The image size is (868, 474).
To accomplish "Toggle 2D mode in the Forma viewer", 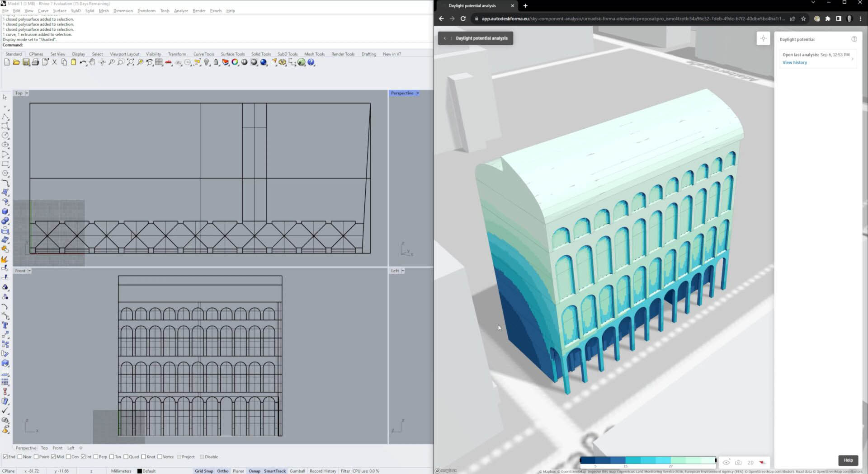I will (750, 462).
